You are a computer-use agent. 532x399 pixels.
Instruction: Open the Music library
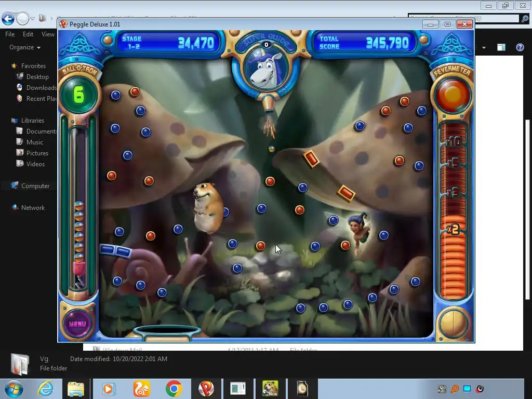coord(35,142)
